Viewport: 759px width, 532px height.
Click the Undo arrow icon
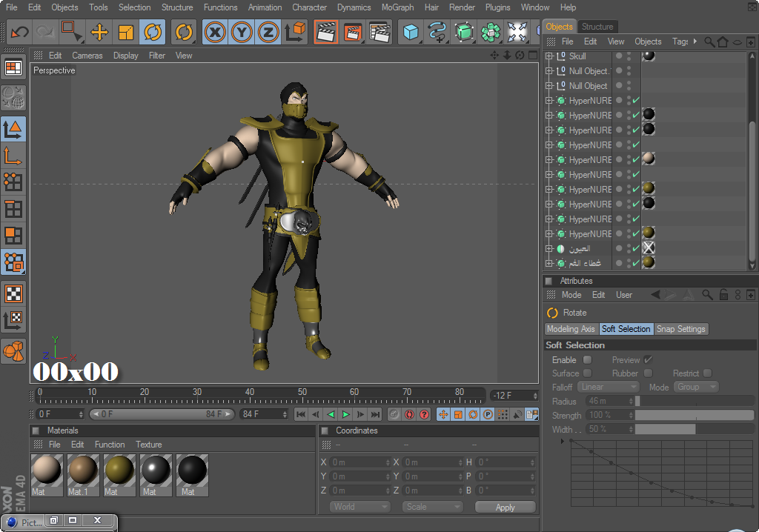click(x=20, y=32)
